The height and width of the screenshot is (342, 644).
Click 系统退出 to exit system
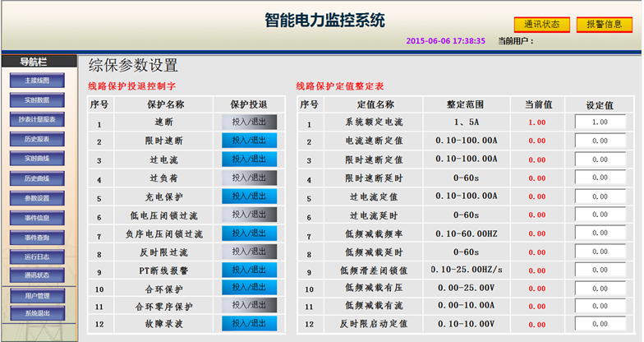tap(37, 314)
